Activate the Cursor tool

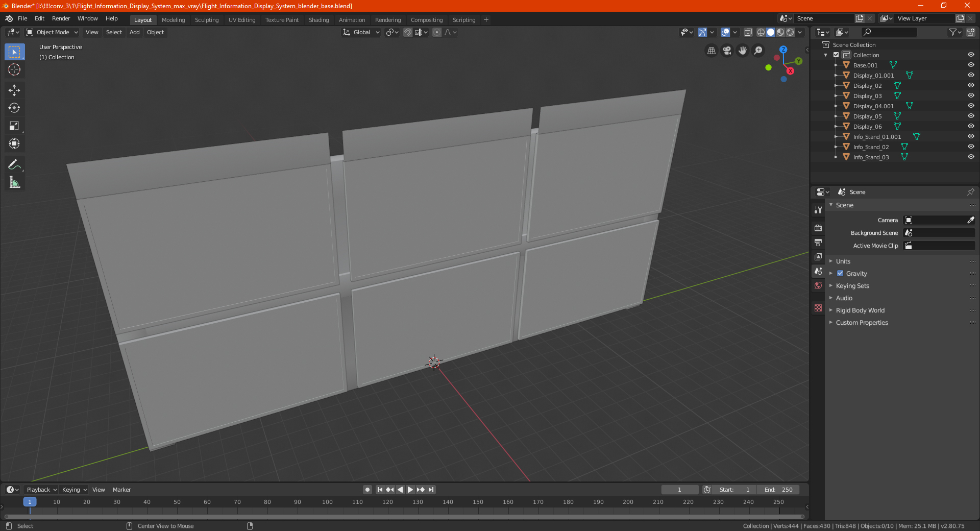click(x=14, y=70)
